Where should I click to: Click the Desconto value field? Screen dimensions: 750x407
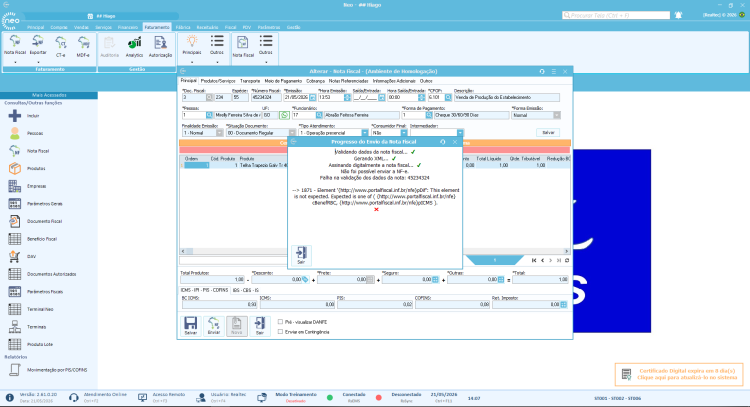click(277, 279)
